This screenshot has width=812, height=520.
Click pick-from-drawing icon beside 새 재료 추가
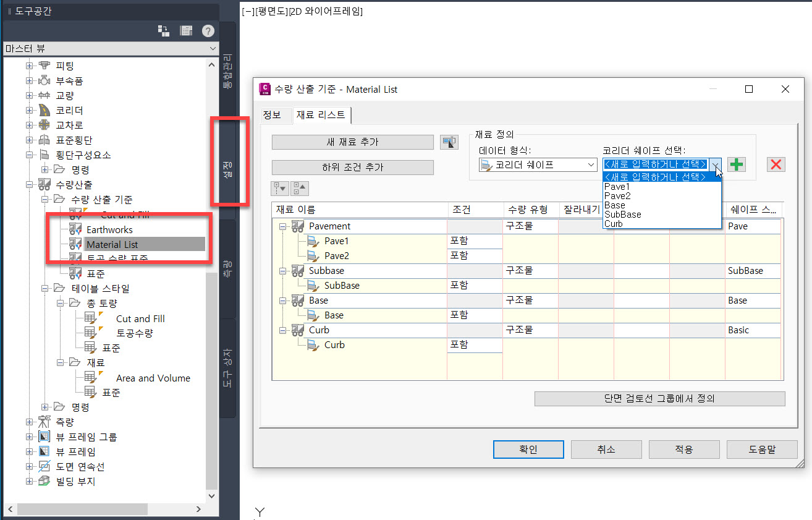point(449,142)
